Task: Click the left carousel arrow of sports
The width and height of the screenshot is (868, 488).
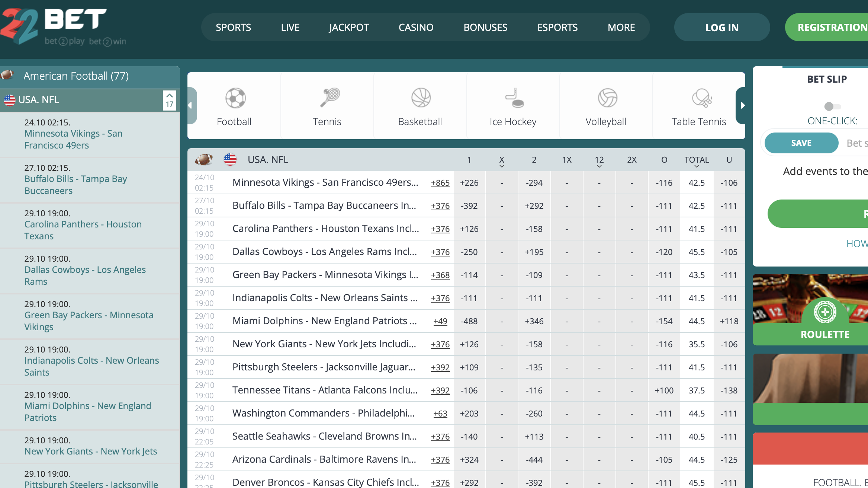Action: (x=192, y=106)
